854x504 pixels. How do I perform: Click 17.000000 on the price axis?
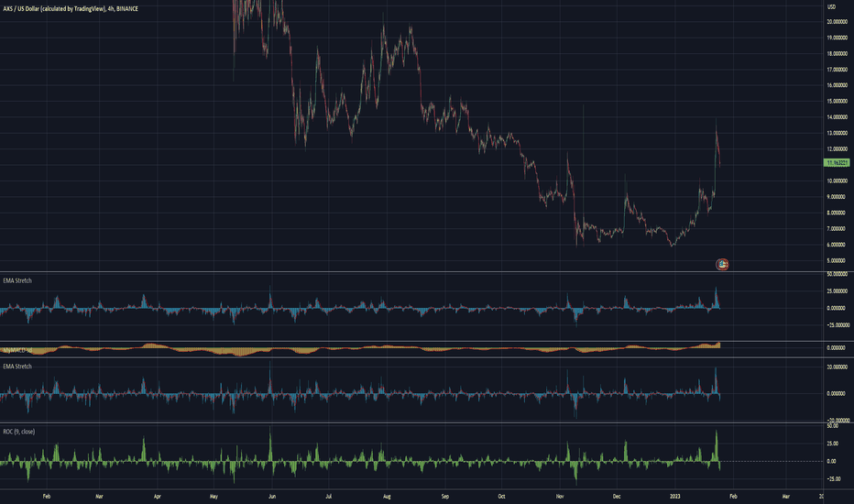(838, 70)
